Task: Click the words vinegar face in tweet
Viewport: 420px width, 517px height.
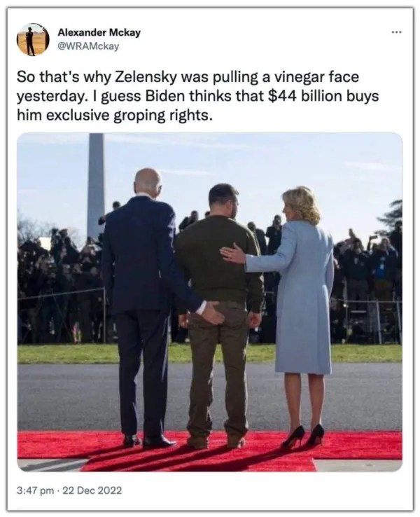Action: point(316,78)
